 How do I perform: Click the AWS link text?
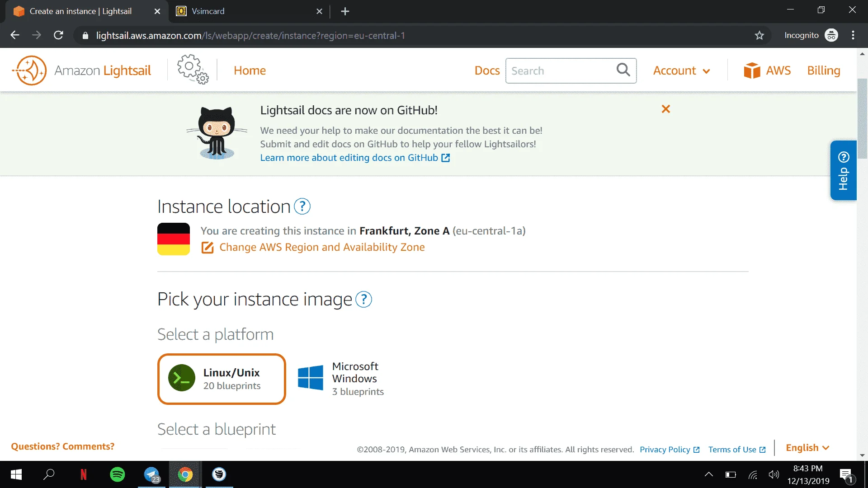[x=778, y=70]
